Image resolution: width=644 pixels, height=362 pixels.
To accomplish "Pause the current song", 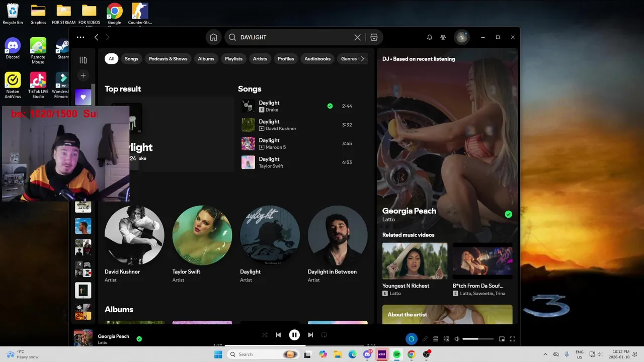I will tap(294, 335).
